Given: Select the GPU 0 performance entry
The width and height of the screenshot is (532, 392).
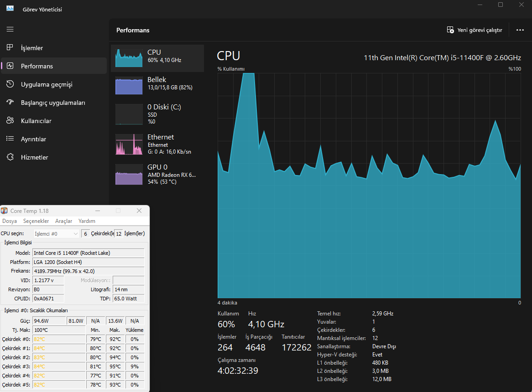Looking at the screenshot, I should click(157, 174).
